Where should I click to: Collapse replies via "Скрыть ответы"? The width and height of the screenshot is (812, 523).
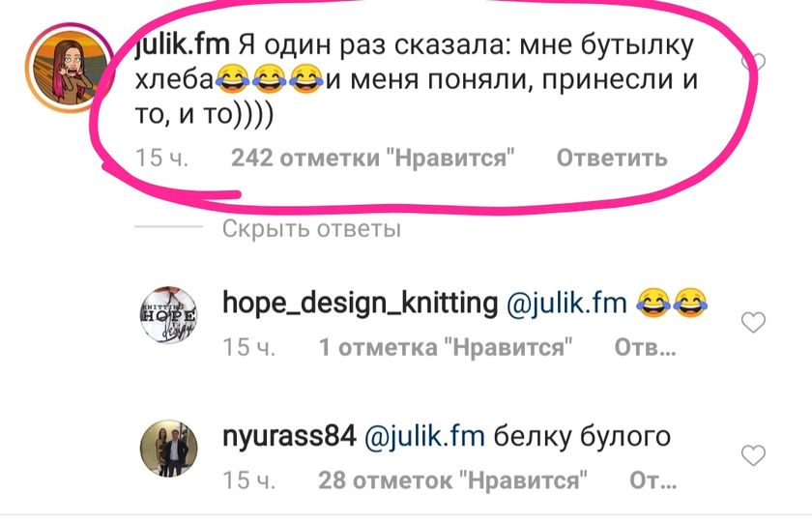tap(311, 228)
